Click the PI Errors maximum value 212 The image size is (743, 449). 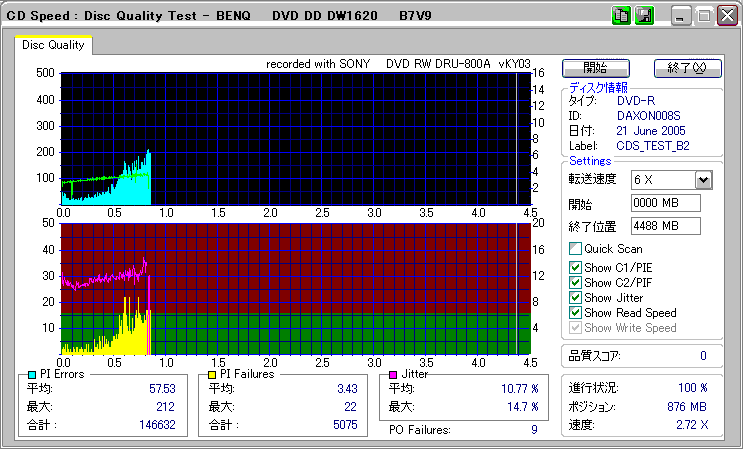coord(165,406)
